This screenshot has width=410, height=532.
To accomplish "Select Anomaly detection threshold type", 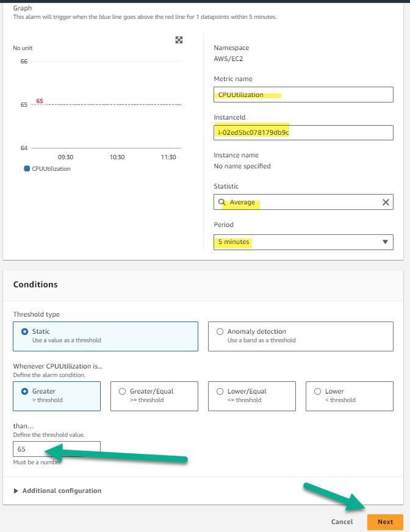I will (x=220, y=332).
